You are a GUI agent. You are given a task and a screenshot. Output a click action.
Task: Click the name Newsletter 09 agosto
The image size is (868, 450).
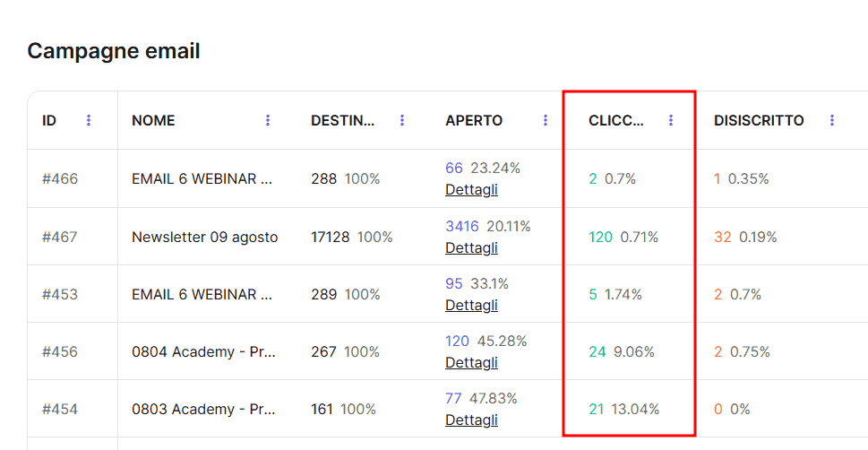(x=205, y=238)
